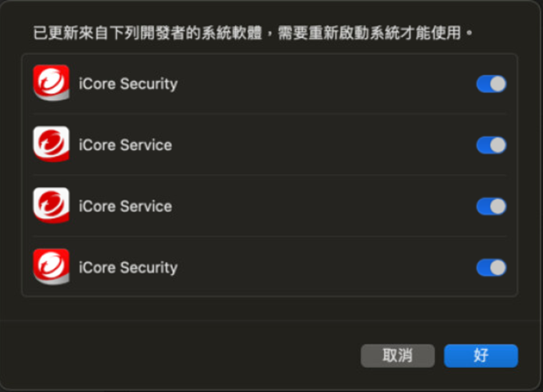
Task: Click the second row iCore Service icon
Action: 51,144
